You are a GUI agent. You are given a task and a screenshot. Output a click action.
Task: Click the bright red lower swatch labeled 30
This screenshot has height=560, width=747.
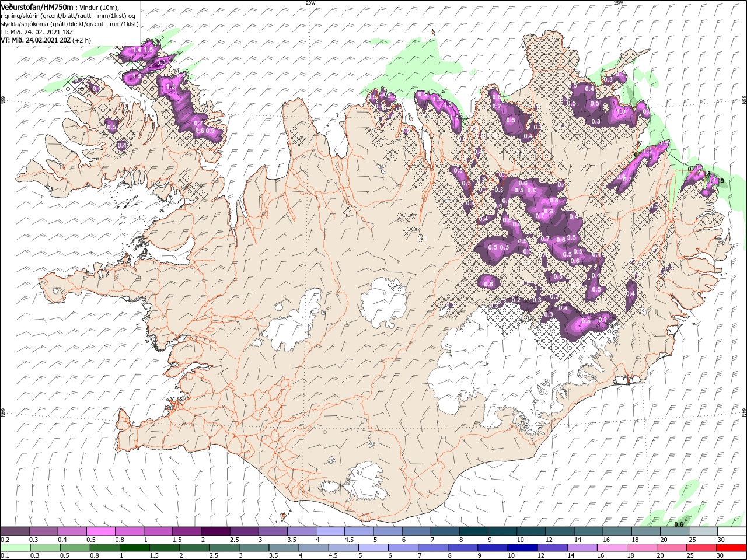731,548
